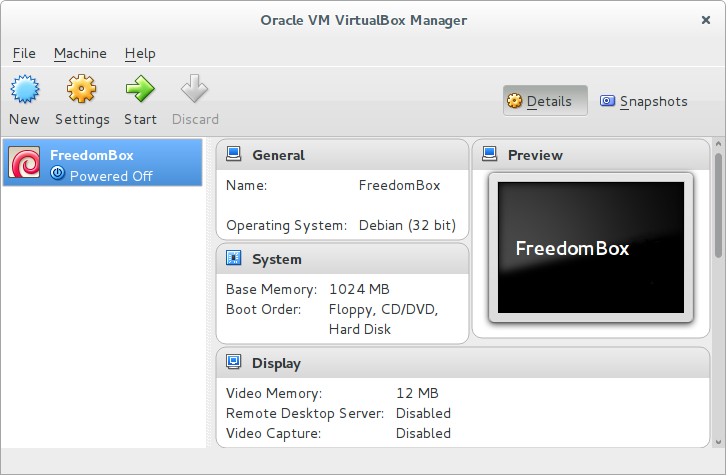This screenshot has height=475, width=726.
Task: Click Remote Desktop Server Disabled value
Action: pyautogui.click(x=423, y=413)
